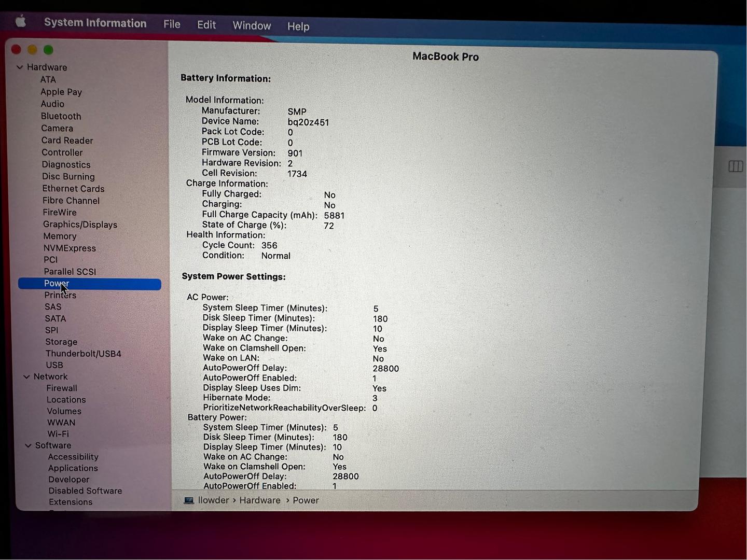Screen dimensions: 747x560
Task: Click AC Power AutoPowerOff Delay value 28800
Action: point(386,369)
